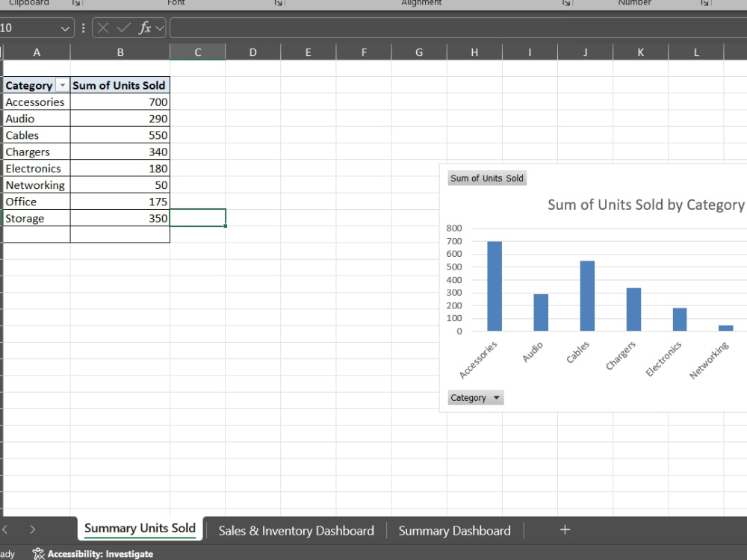Click the Office cell
Viewport: 747px width, 560px height.
(x=37, y=202)
